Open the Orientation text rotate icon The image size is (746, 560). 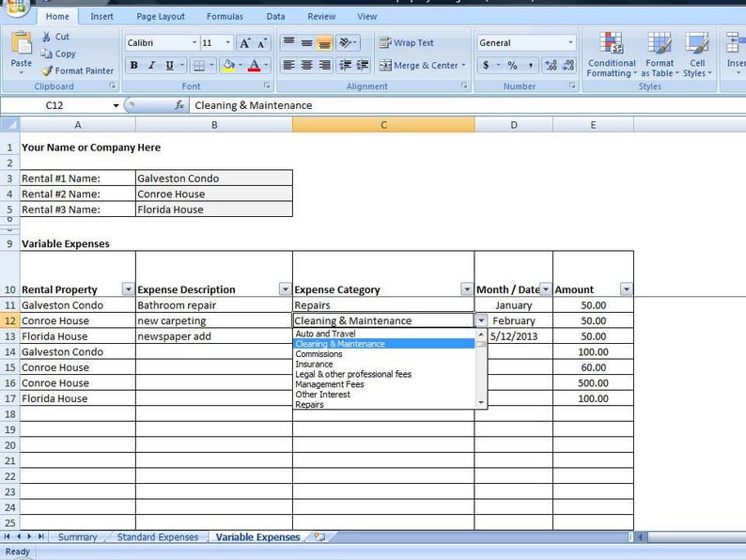pos(345,43)
